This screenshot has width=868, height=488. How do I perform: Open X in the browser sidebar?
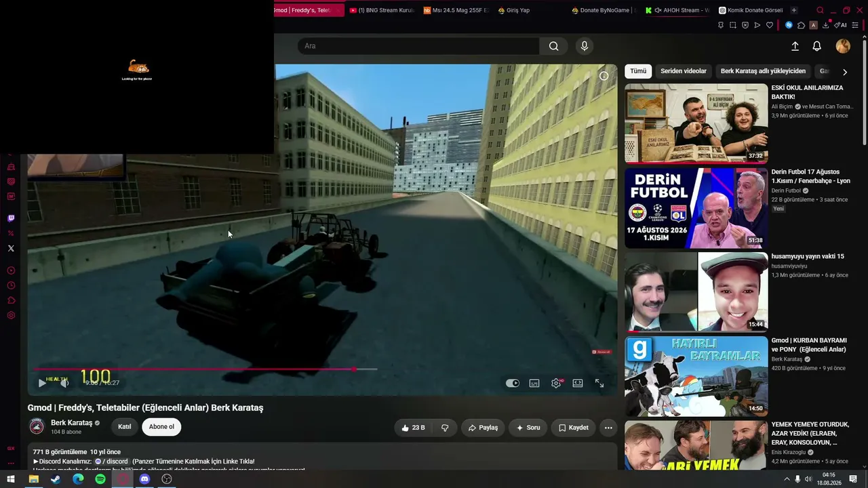(x=11, y=248)
